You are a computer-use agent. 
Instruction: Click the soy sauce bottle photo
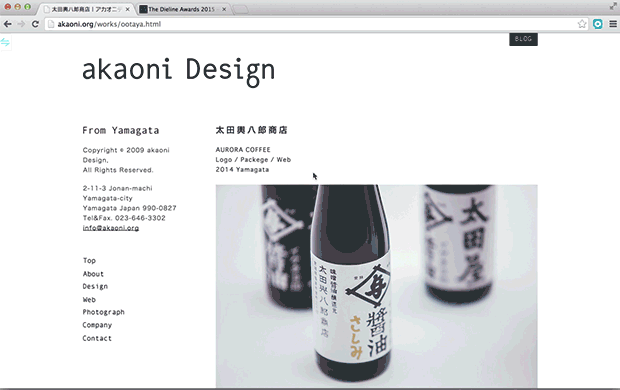click(x=376, y=286)
